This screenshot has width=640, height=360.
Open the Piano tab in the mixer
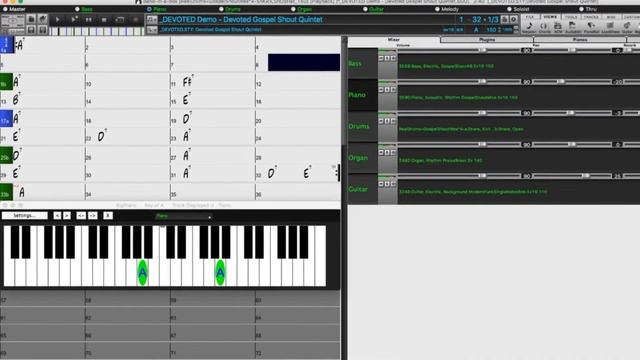click(x=580, y=40)
